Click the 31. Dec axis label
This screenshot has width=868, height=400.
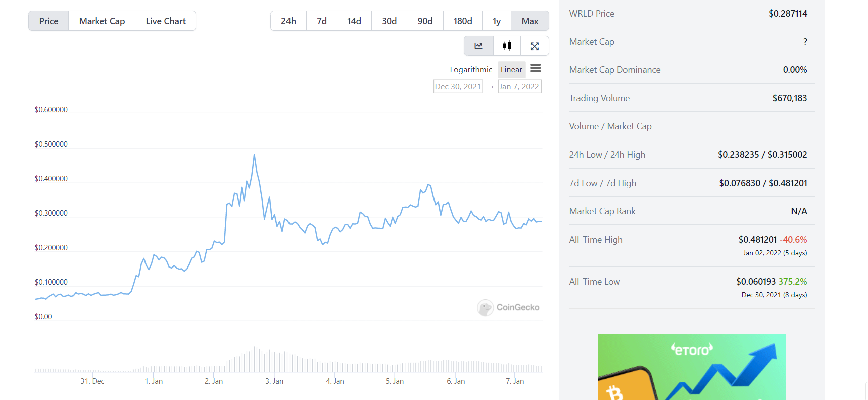tap(93, 381)
